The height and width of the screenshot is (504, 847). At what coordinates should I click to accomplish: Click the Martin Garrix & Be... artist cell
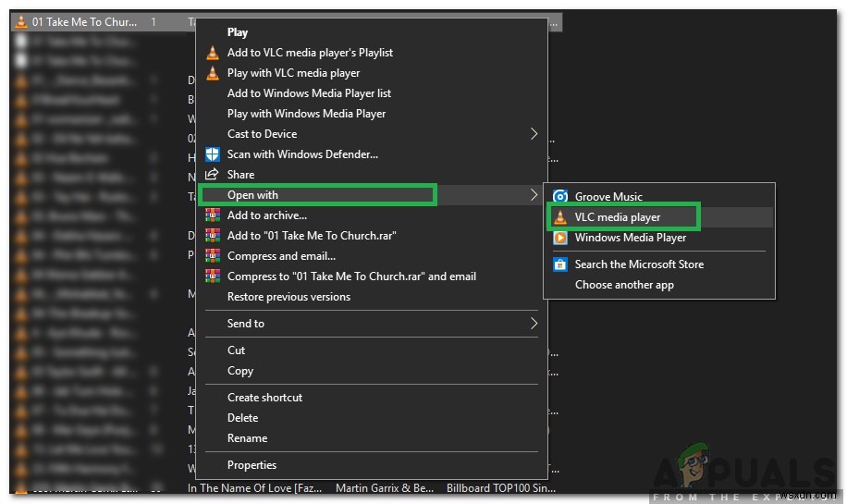coord(385,487)
